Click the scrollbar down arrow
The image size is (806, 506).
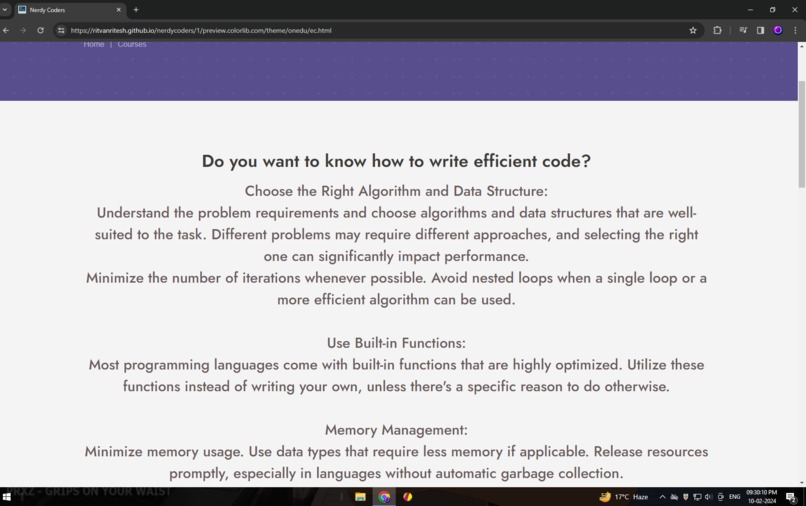pyautogui.click(x=801, y=483)
